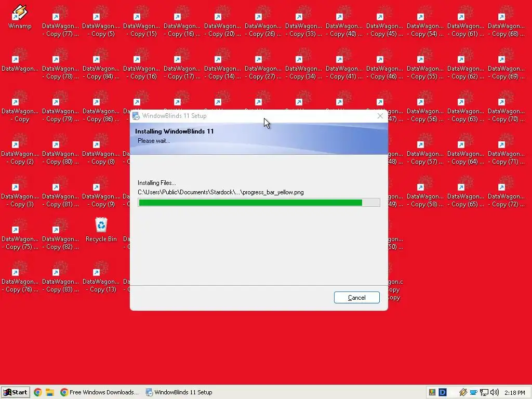Open the Winamp desktop shortcut
Screen dimensions: 532x399
coord(20,17)
